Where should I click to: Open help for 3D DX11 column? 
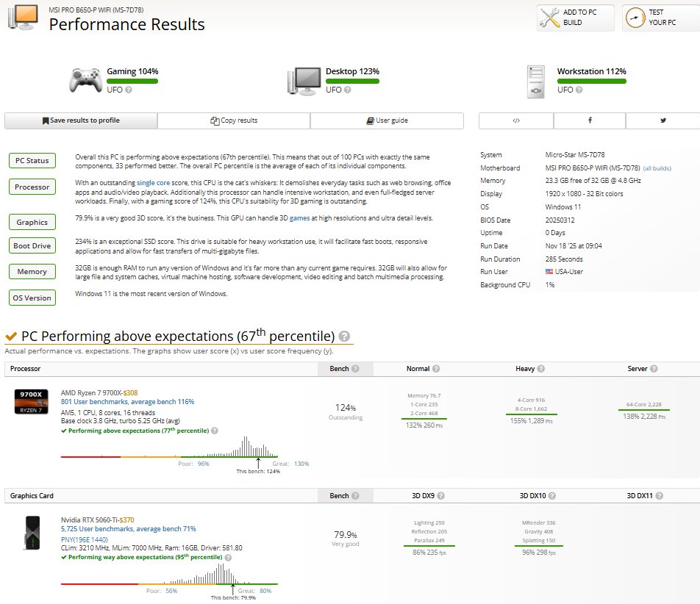pyautogui.click(x=660, y=496)
